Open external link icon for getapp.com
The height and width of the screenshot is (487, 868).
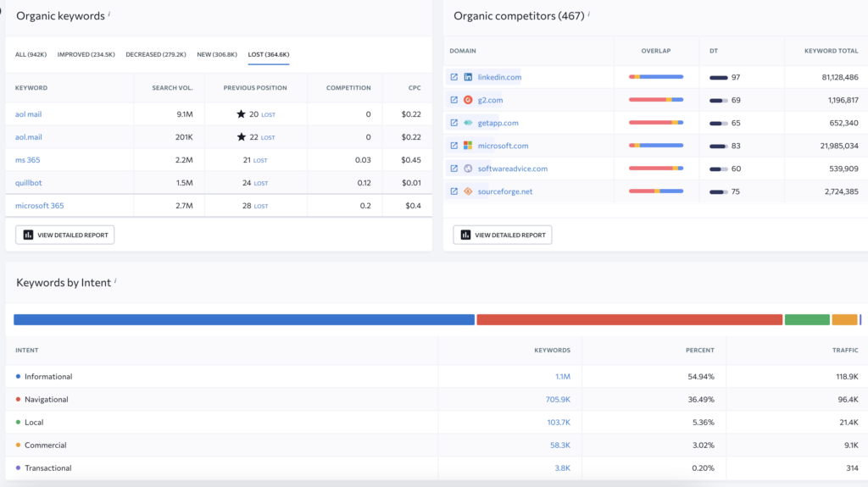(x=454, y=123)
